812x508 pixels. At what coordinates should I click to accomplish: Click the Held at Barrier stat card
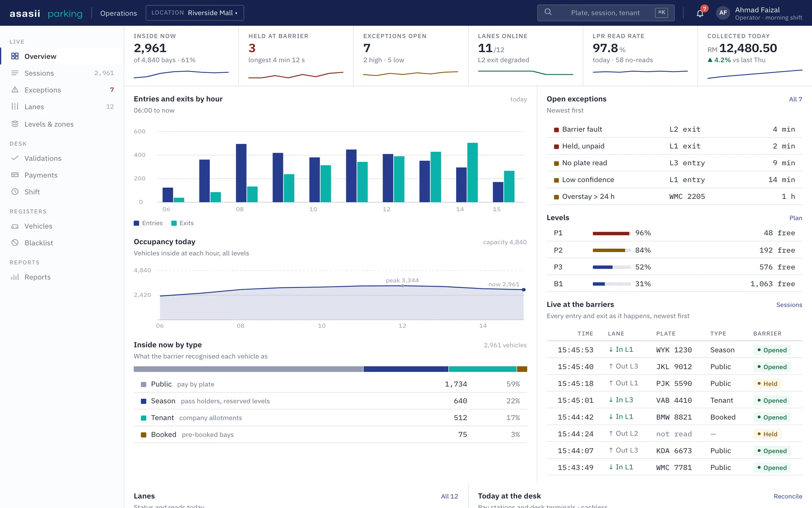(296, 56)
